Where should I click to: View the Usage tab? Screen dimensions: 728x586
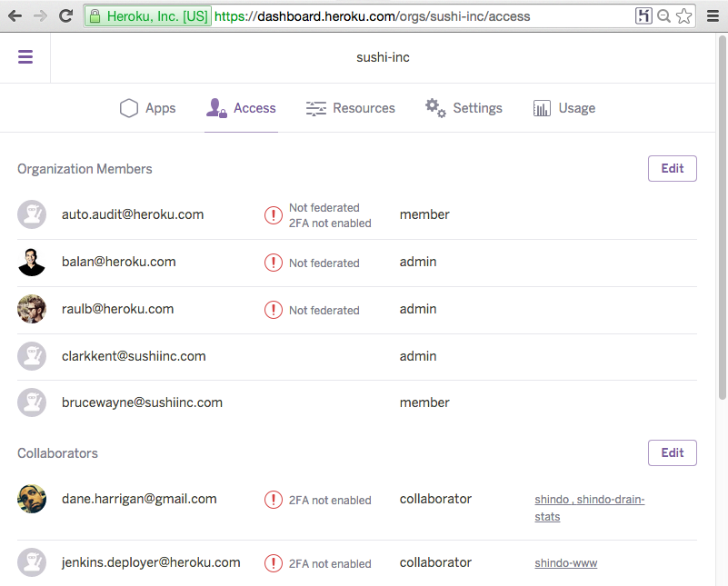click(x=563, y=108)
